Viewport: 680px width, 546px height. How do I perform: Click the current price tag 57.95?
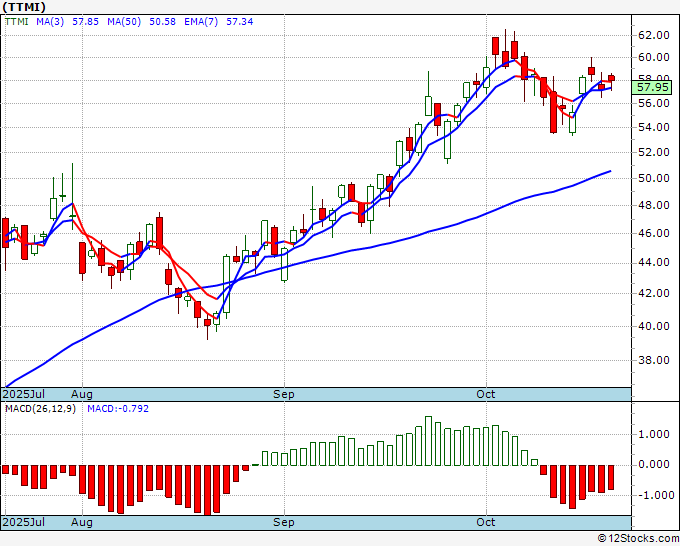click(x=652, y=87)
